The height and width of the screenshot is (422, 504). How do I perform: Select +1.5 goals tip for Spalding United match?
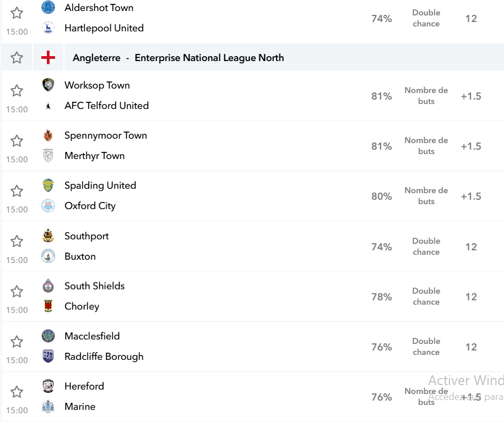471,196
